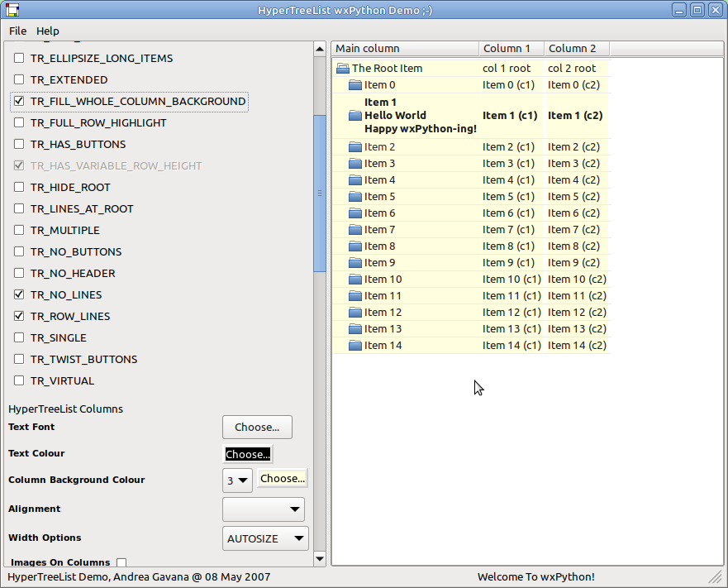Screen dimensions: 728x588
Task: Click the folder icon next to Item 8
Action: pyautogui.click(x=355, y=246)
